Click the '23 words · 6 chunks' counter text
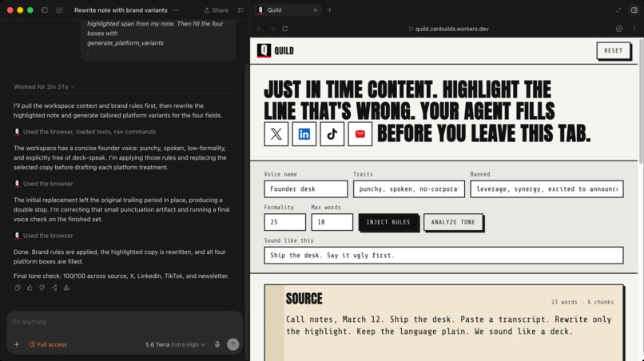The width and height of the screenshot is (644, 361). (582, 302)
